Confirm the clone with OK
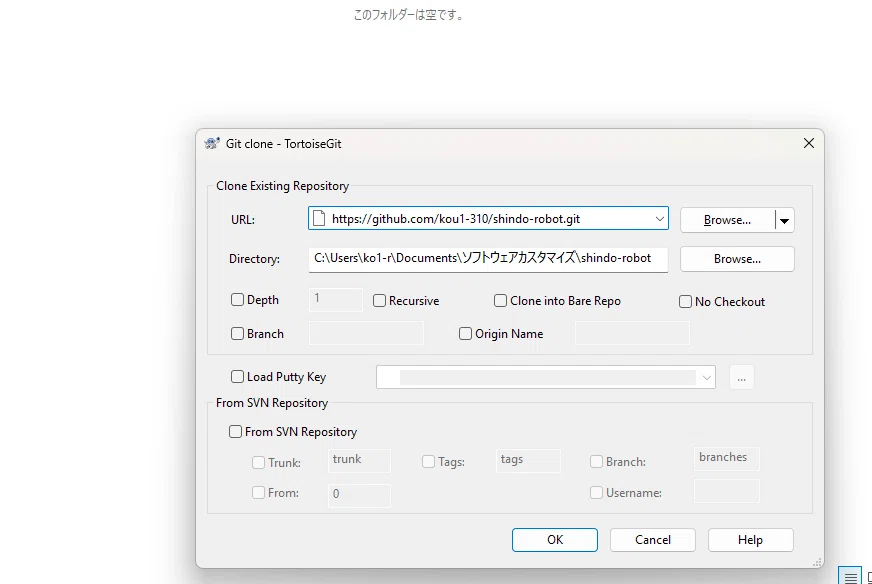Screen dimensions: 872x584 pyautogui.click(x=555, y=540)
